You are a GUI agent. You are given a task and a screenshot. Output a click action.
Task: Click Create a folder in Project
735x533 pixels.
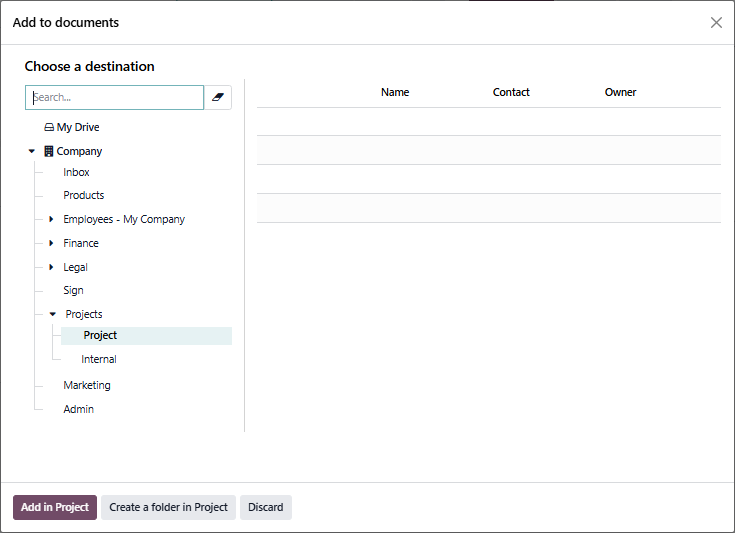click(x=168, y=507)
